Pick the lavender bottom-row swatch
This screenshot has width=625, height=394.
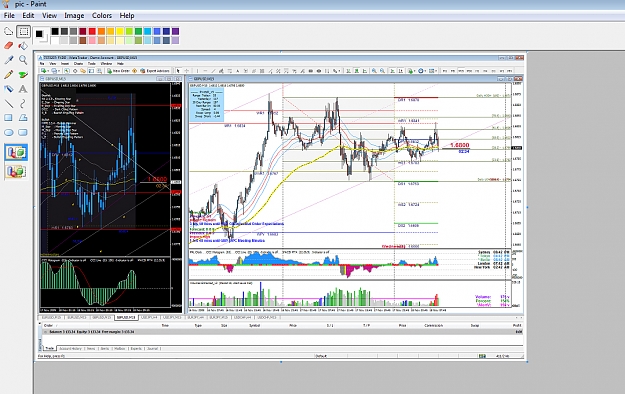click(x=175, y=40)
